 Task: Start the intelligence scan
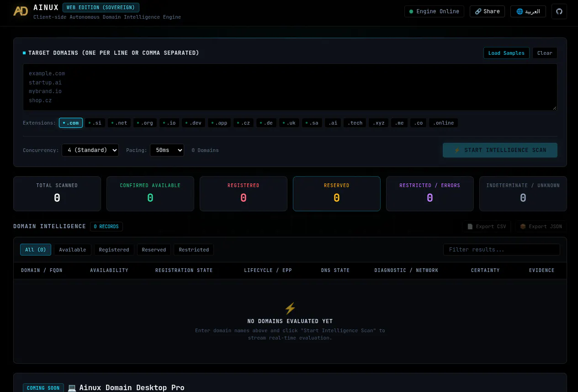pos(500,150)
